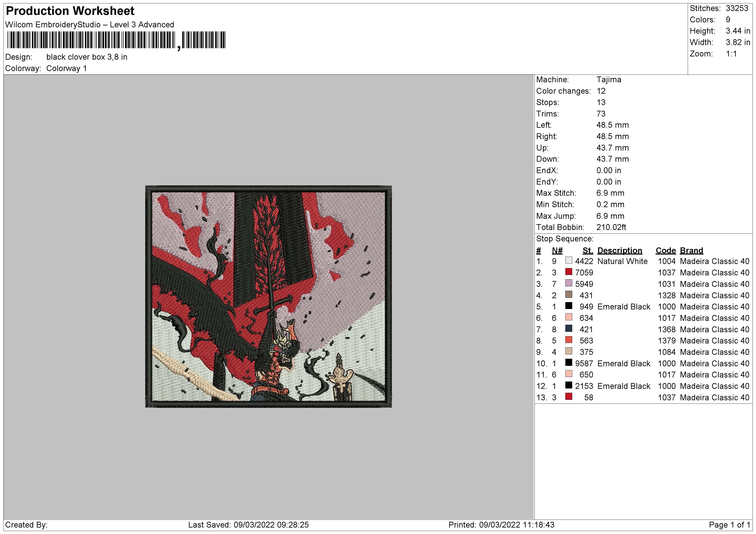The image size is (756, 534).
Task: Click the Left value 48.5 mm
Action: point(613,125)
